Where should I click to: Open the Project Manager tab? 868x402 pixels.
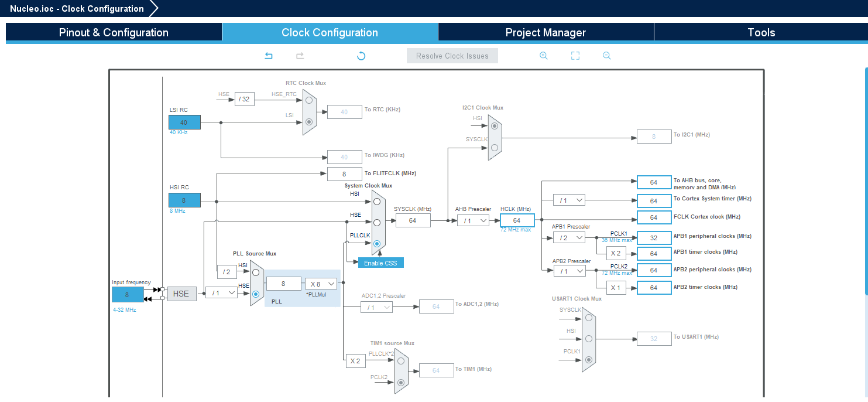pyautogui.click(x=545, y=32)
